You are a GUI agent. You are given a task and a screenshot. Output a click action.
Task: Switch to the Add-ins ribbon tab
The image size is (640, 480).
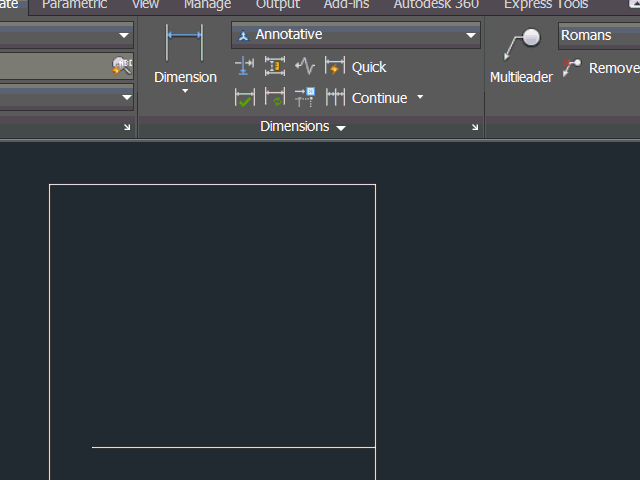click(346, 4)
